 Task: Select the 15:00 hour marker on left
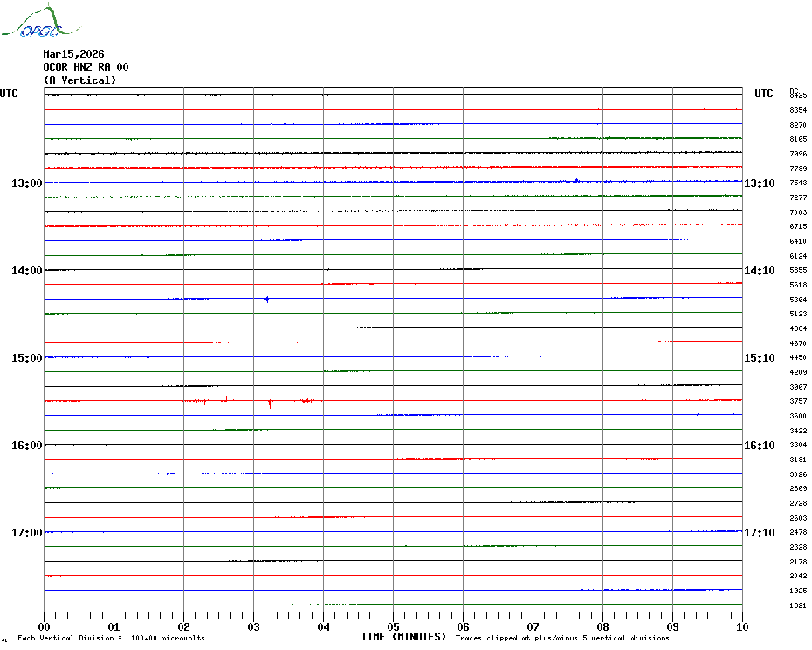(x=26, y=358)
